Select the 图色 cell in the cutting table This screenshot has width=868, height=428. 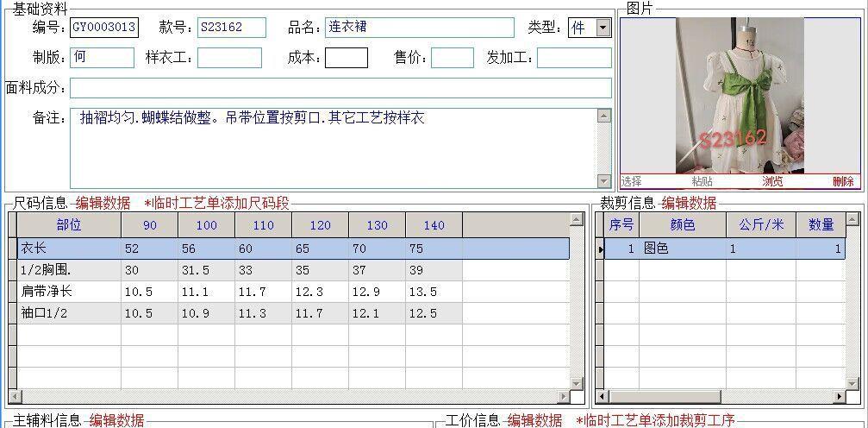click(x=682, y=249)
